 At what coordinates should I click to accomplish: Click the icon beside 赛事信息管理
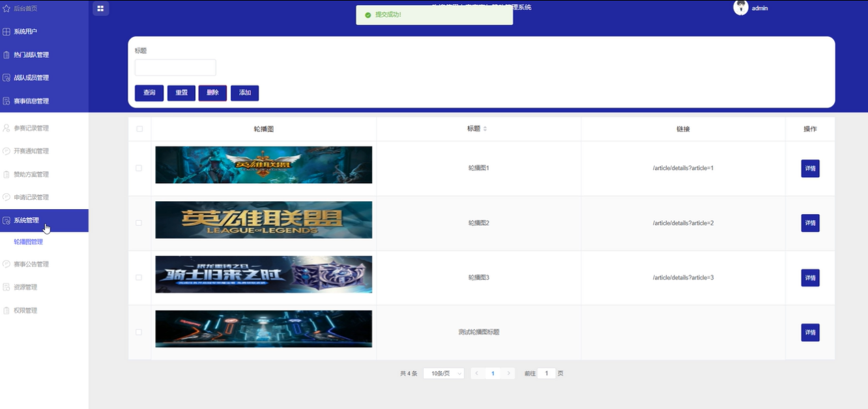click(7, 101)
